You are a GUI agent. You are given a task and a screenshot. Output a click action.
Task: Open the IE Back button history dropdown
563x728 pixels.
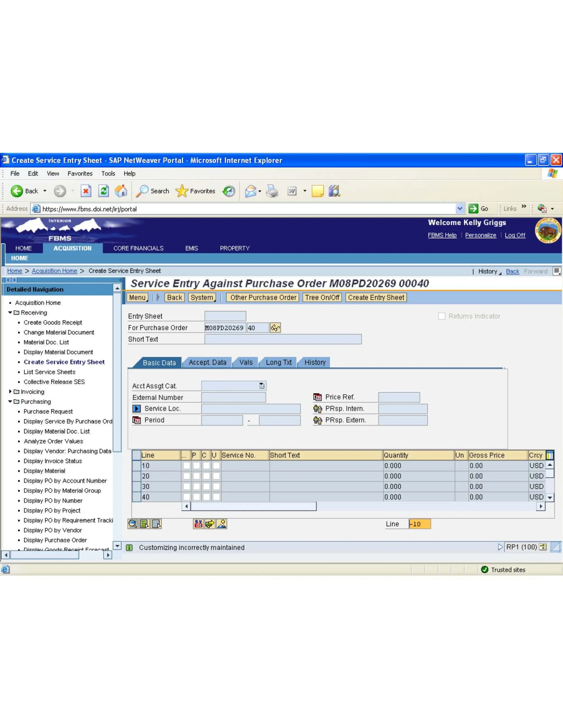pos(45,191)
